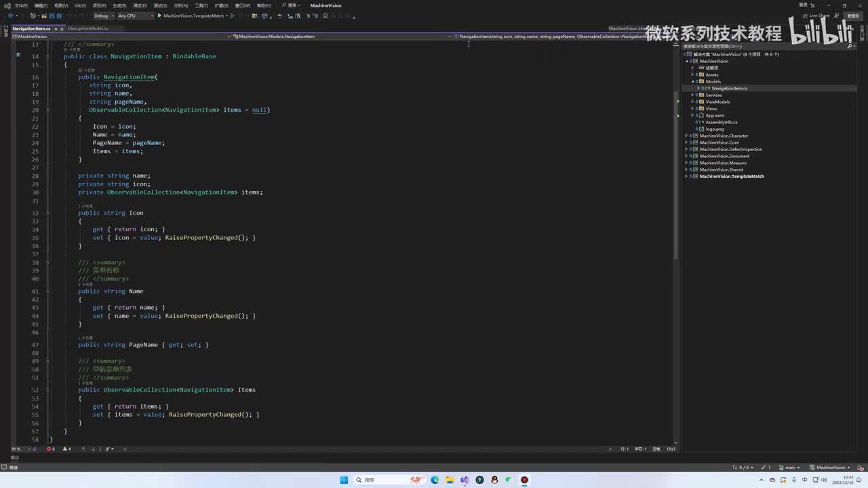Collapse the Models folder

tap(692, 81)
